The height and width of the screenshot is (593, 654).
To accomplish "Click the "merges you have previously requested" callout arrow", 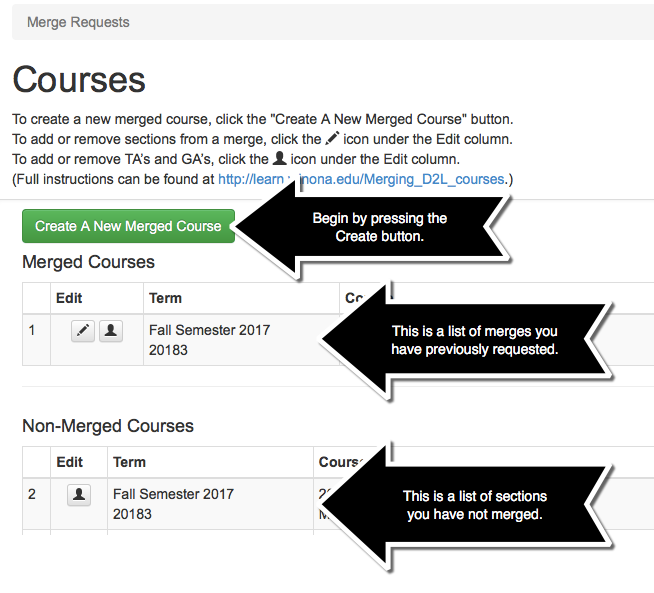I will click(474, 340).
